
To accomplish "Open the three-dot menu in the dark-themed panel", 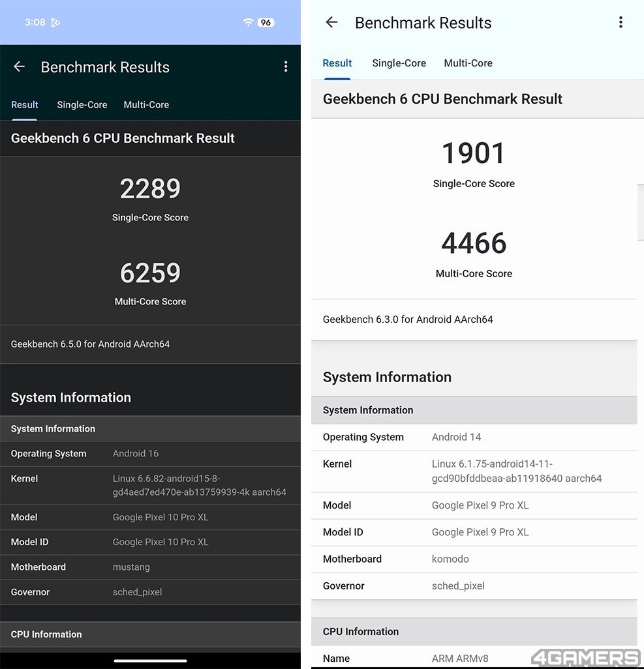I will [285, 67].
